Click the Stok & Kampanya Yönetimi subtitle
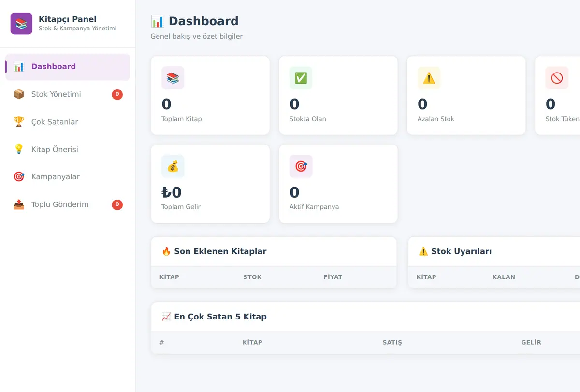580x392 pixels. coord(77,29)
